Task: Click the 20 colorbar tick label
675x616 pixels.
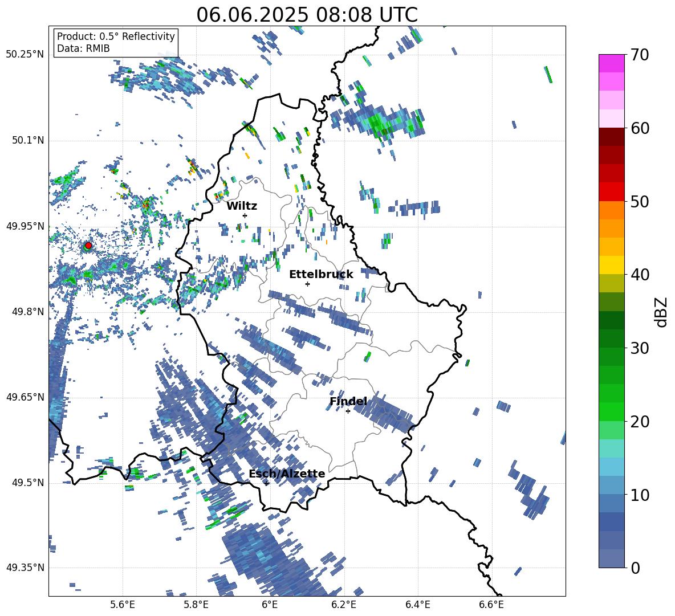Action: (640, 422)
